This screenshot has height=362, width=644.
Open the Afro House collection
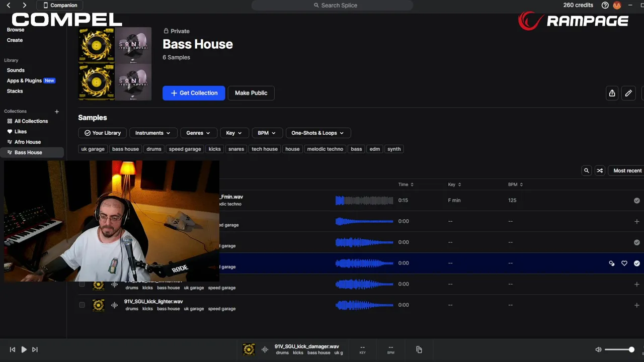coord(28,142)
